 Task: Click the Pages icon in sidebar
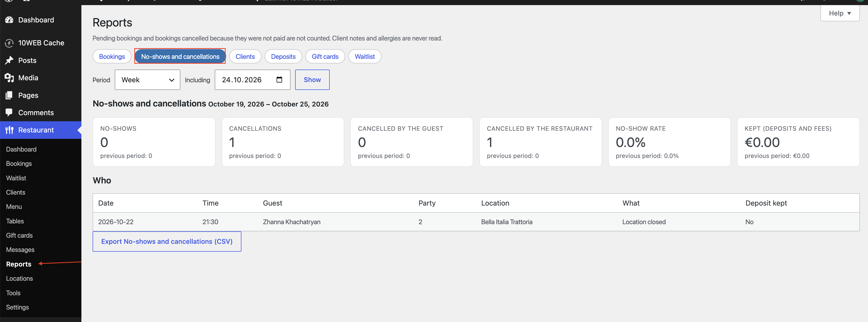9,95
